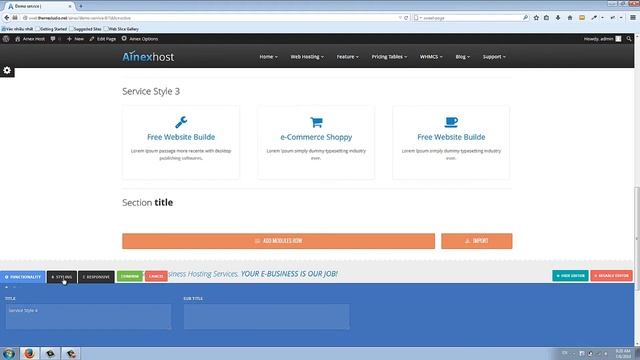Expand the WHMCS navigation dropdown
The height and width of the screenshot is (360, 640).
[x=431, y=57]
